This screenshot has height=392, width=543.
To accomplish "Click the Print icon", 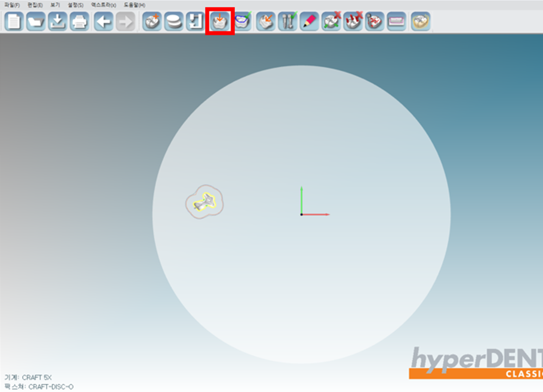I will [79, 22].
